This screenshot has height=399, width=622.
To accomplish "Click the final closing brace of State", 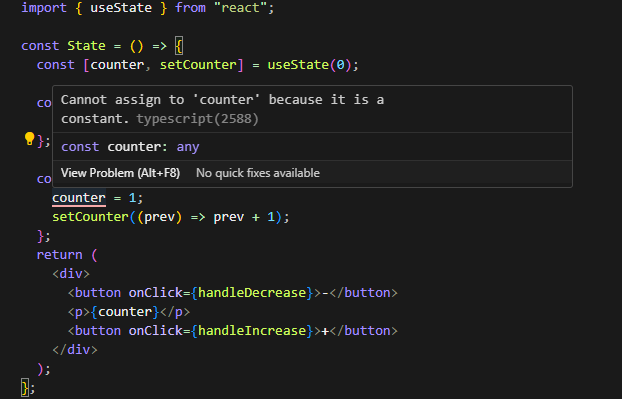I will coord(25,387).
